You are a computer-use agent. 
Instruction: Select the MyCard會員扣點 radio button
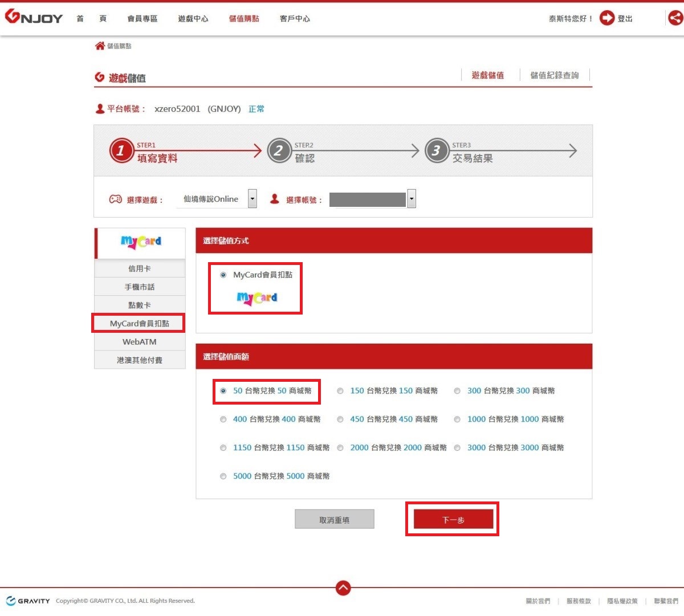click(x=223, y=275)
